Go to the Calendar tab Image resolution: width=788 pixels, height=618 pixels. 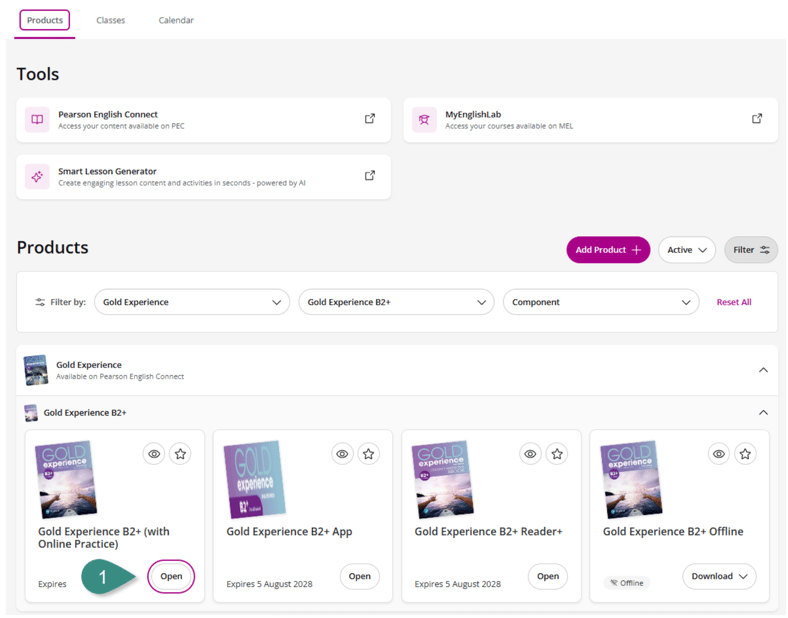click(176, 20)
